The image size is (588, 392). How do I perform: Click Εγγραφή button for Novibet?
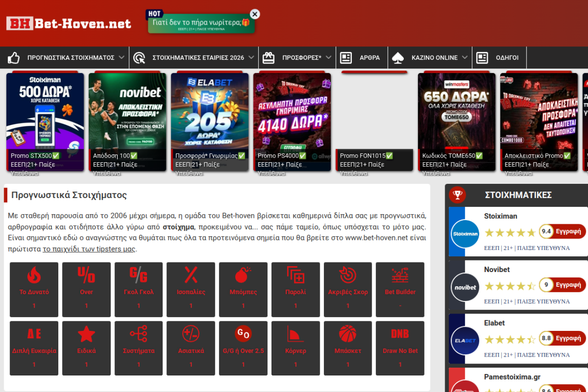pos(568,285)
